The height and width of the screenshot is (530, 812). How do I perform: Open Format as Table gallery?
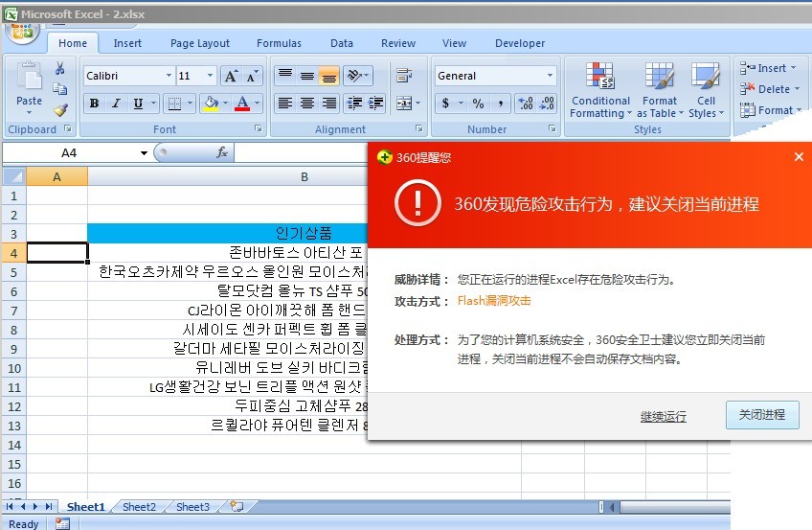pos(660,90)
